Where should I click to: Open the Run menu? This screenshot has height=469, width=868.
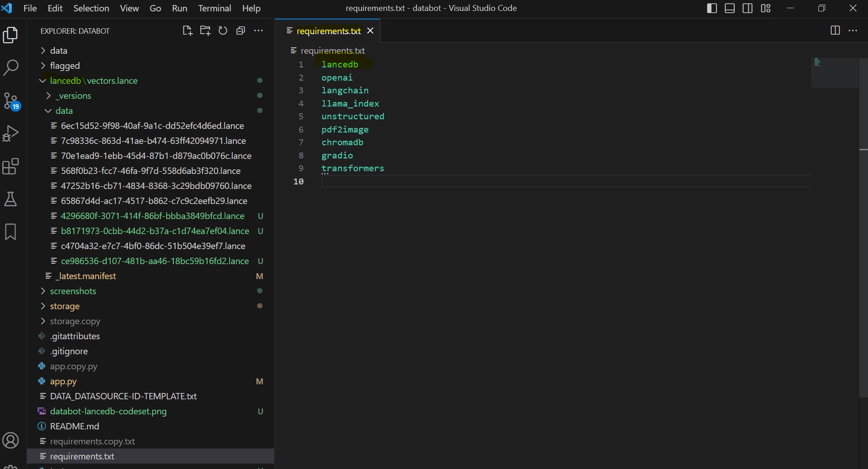point(179,8)
